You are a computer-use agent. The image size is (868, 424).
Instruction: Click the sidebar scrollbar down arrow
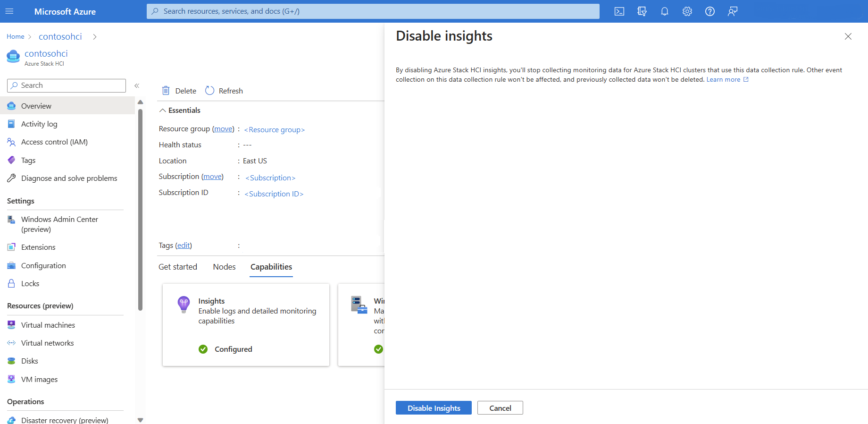click(140, 420)
